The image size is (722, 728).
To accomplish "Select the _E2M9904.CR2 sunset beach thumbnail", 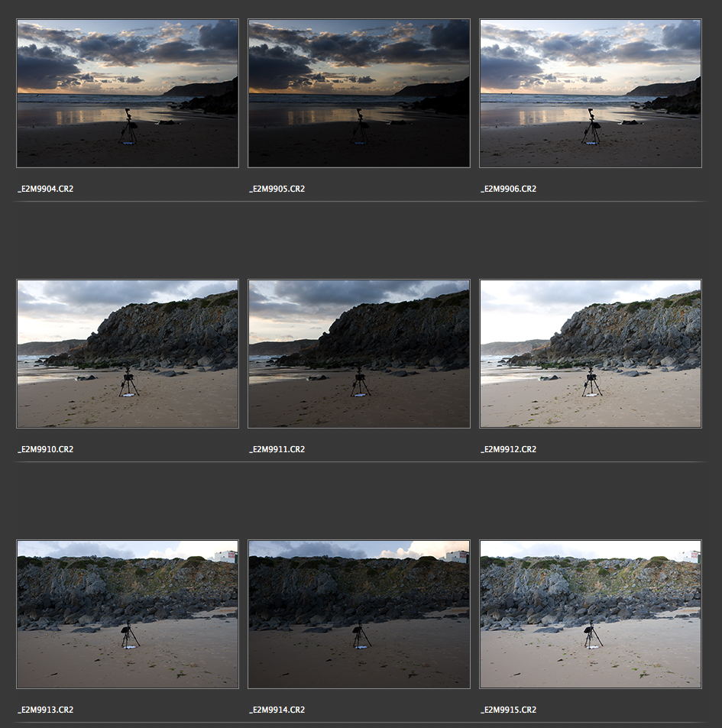I will 128,93.
